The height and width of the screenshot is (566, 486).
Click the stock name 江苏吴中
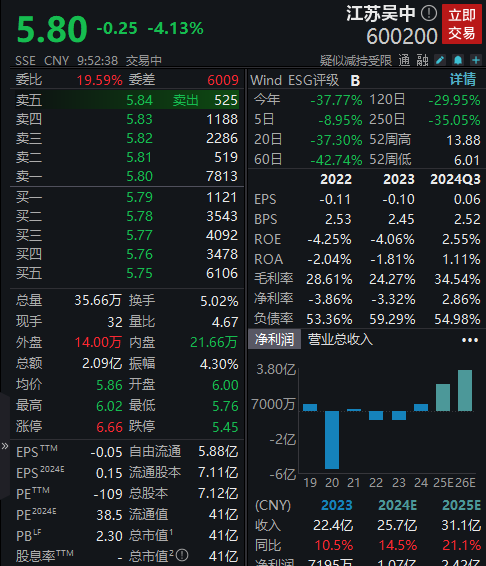381,14
